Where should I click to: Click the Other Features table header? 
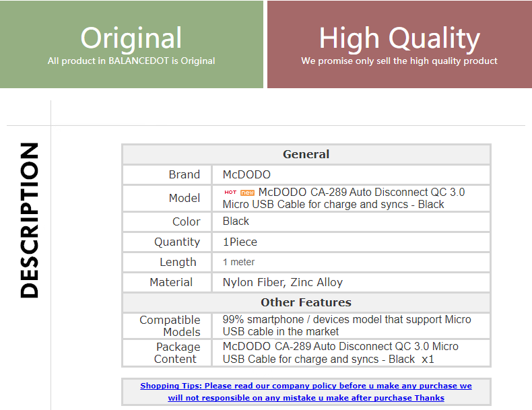point(306,302)
